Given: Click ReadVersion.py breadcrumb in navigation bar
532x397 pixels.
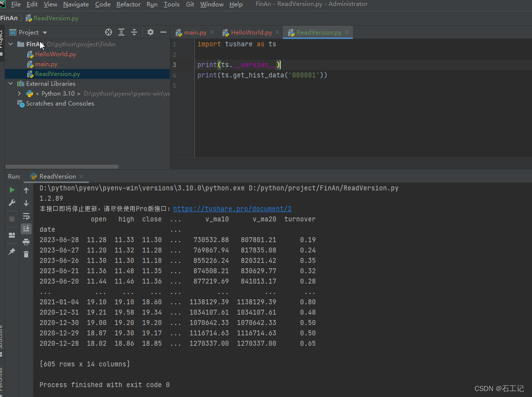Looking at the screenshot, I should [52, 18].
